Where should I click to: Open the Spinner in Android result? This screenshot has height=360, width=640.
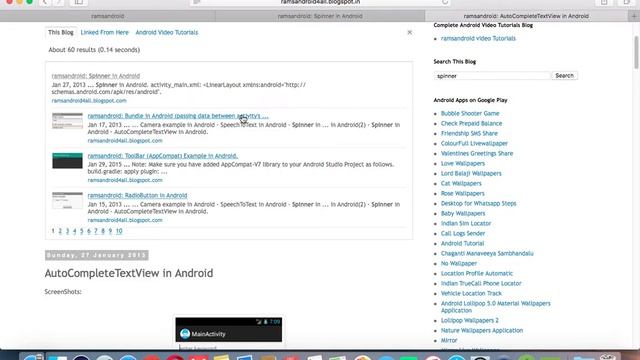point(96,76)
